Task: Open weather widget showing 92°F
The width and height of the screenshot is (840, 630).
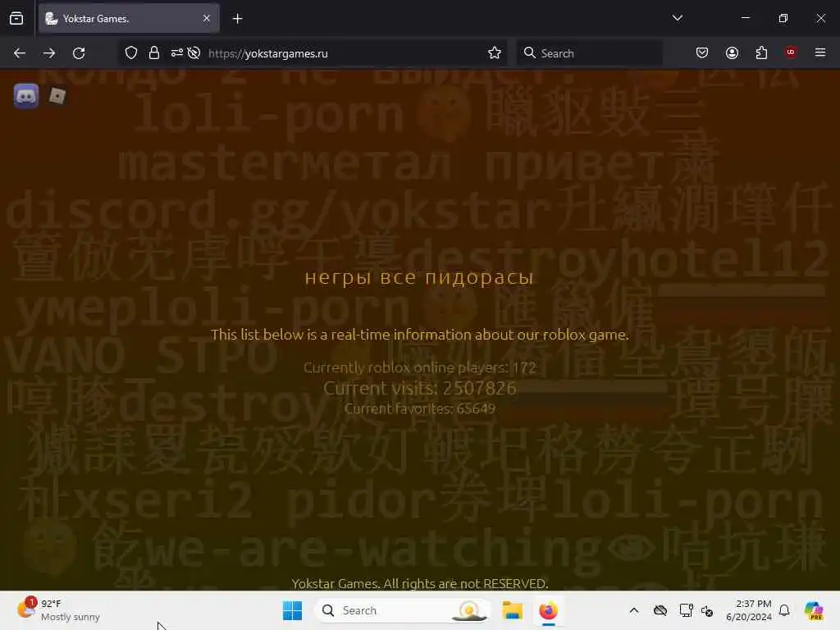Action: click(59, 610)
